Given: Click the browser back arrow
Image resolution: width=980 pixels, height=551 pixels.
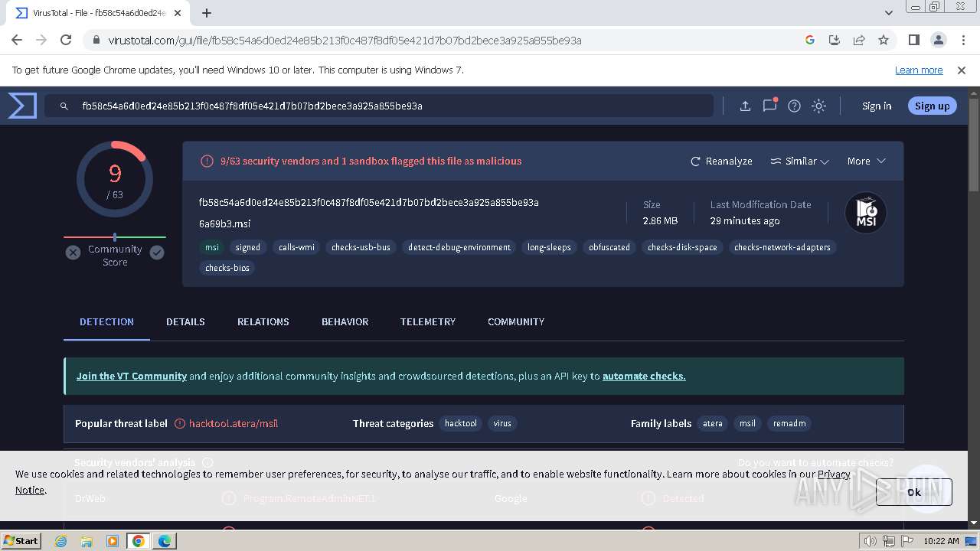Looking at the screenshot, I should click(17, 40).
